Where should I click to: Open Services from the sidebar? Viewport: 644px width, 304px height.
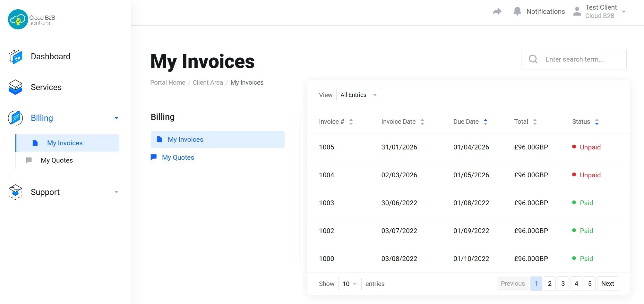[46, 87]
